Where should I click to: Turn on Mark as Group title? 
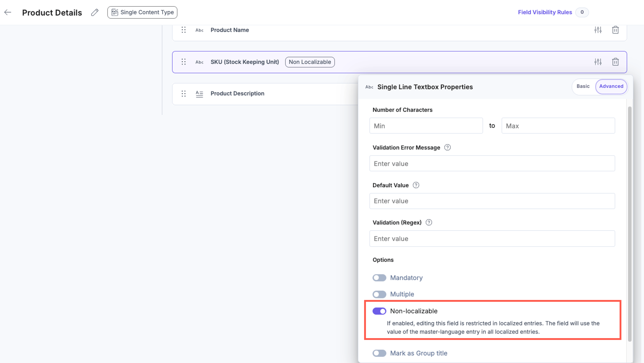coord(379,353)
